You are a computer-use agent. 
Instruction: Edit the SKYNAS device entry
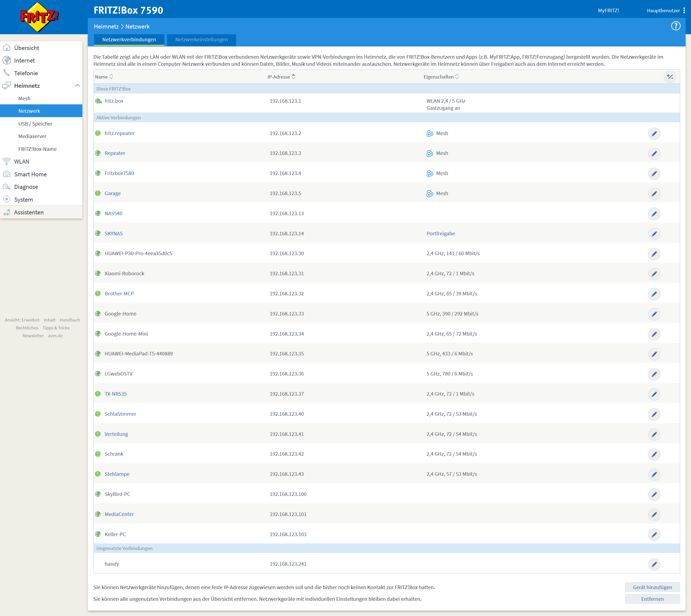(654, 234)
